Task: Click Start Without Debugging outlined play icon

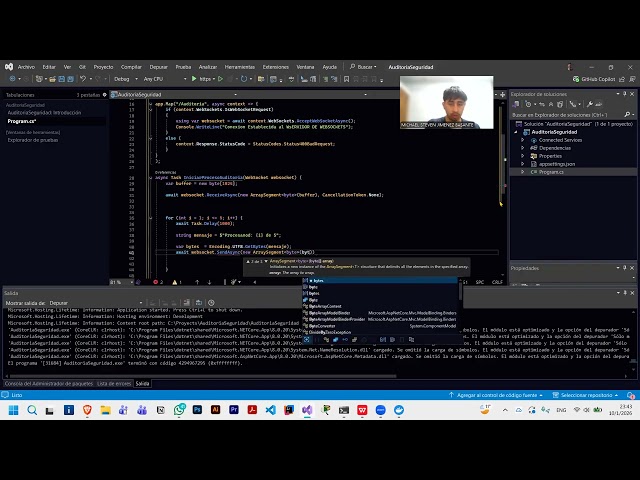Action: [x=220, y=79]
